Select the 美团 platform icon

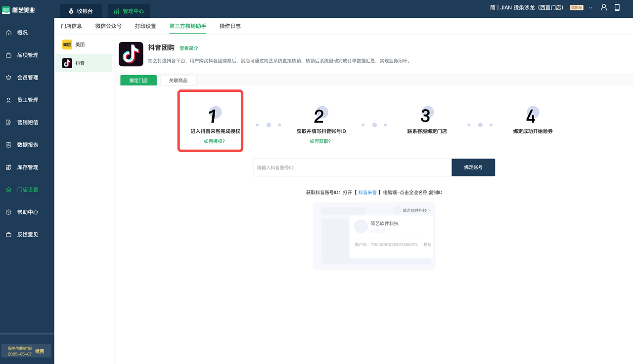pyautogui.click(x=67, y=44)
